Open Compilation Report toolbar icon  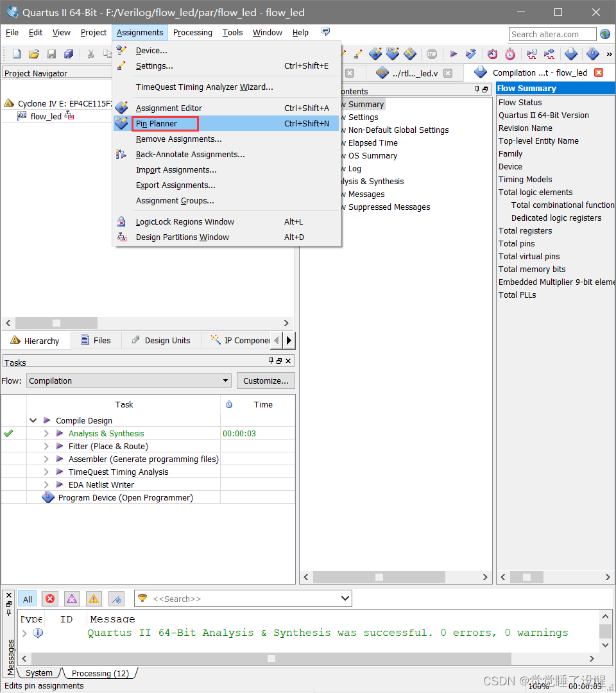tap(571, 54)
